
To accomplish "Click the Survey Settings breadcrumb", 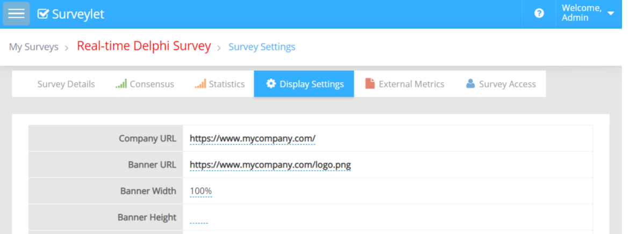I will (x=262, y=47).
